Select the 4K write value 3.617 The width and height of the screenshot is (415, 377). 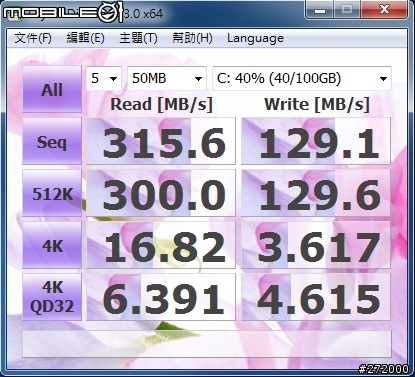coord(316,245)
